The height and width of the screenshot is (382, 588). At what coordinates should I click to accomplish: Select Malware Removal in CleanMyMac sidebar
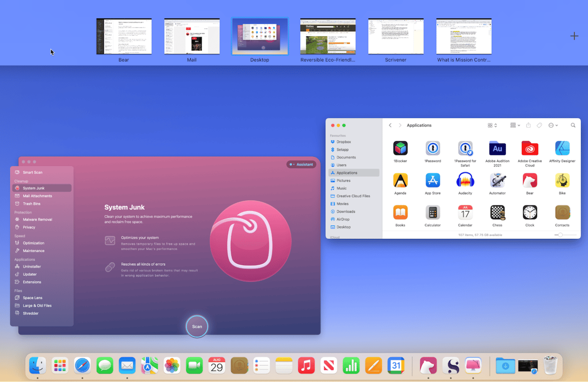[37, 219]
